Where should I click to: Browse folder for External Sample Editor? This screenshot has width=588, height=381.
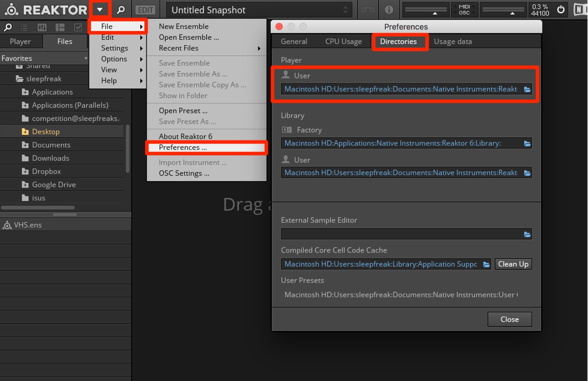tap(527, 234)
